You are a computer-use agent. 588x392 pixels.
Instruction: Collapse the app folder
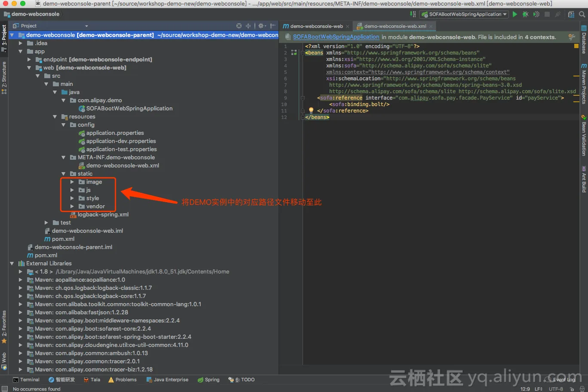coord(20,51)
